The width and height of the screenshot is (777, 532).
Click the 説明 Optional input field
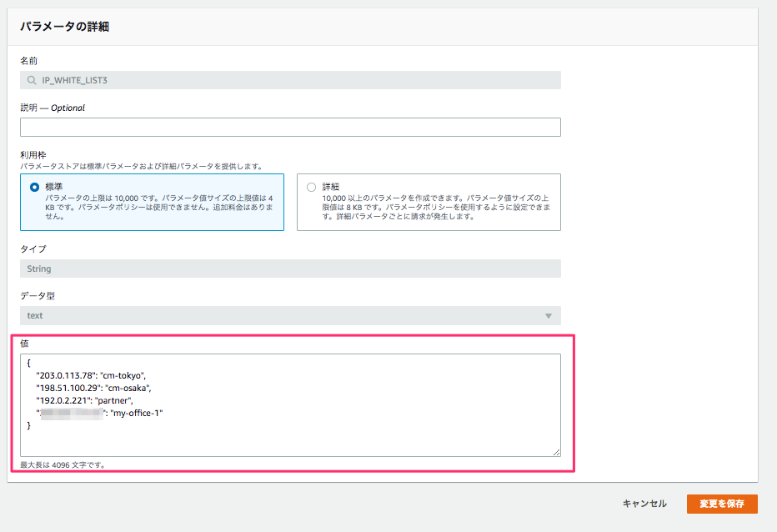(x=290, y=127)
